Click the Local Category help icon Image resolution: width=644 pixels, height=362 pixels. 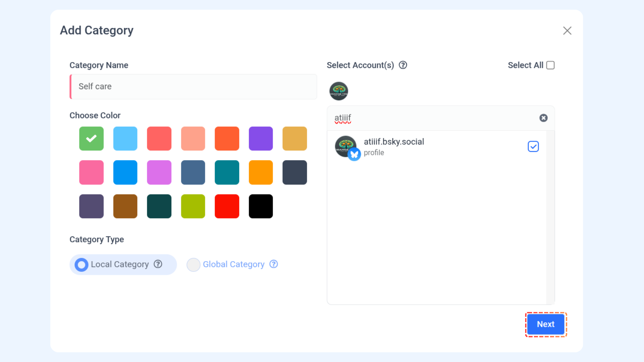(158, 264)
